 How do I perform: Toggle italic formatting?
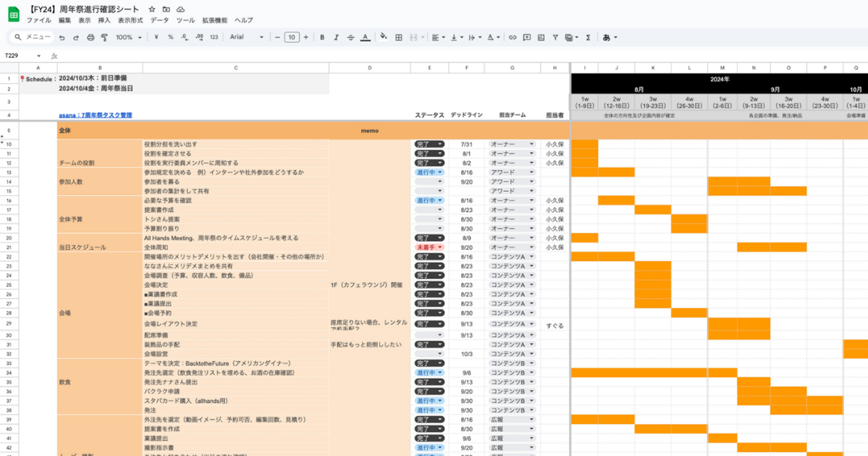coord(336,37)
